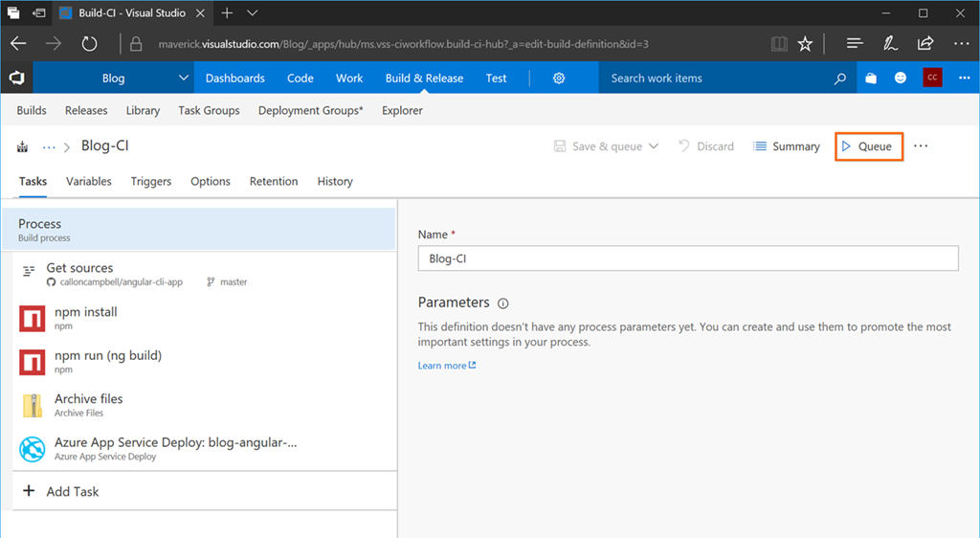The width and height of the screenshot is (980, 538).
Task: Click Add Task
Action: tap(73, 491)
